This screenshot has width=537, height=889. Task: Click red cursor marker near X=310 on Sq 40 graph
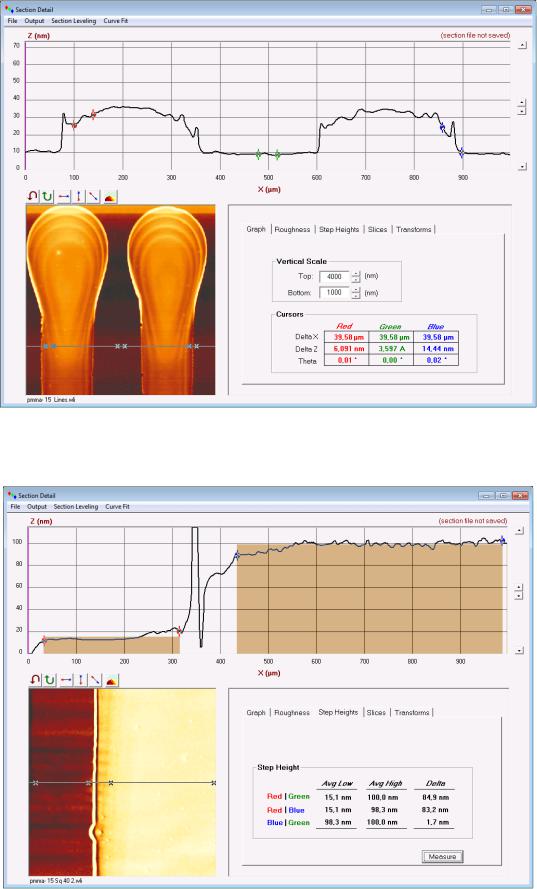tap(179, 630)
